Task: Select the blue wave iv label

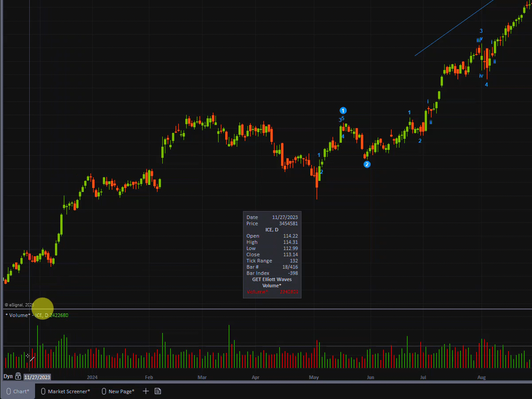Action: pyautogui.click(x=481, y=76)
